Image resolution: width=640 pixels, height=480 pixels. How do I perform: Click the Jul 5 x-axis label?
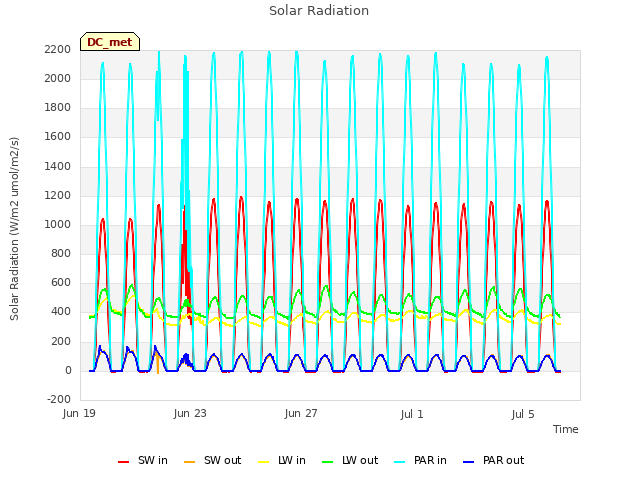click(x=523, y=414)
